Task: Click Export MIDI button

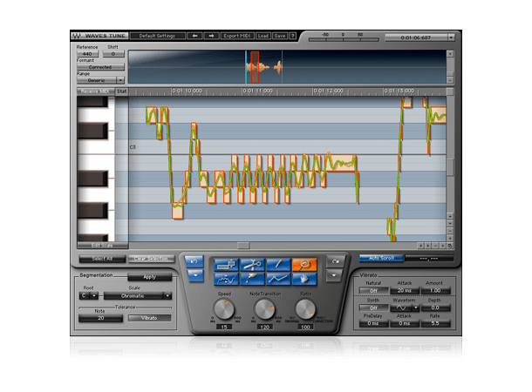Action: [237, 36]
